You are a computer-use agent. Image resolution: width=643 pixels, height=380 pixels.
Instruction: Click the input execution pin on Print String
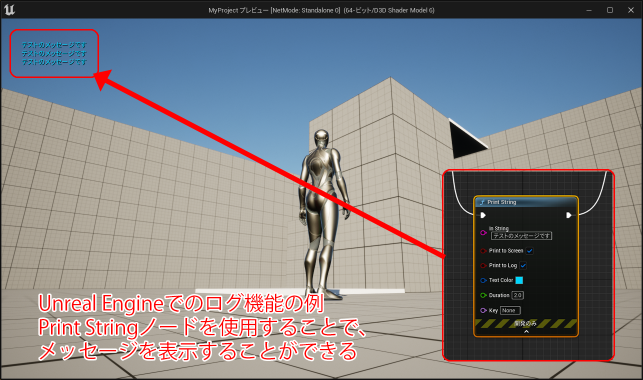coord(483,215)
